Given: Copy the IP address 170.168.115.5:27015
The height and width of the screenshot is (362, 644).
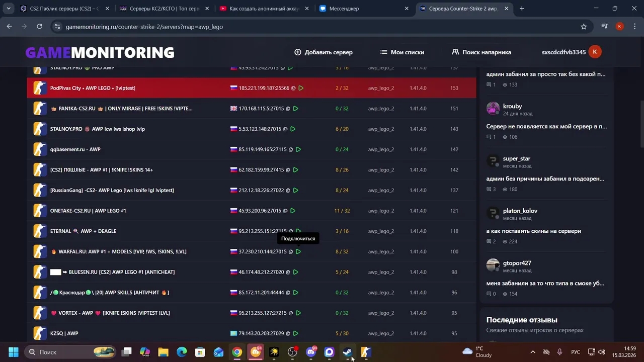Looking at the screenshot, I should point(288,109).
